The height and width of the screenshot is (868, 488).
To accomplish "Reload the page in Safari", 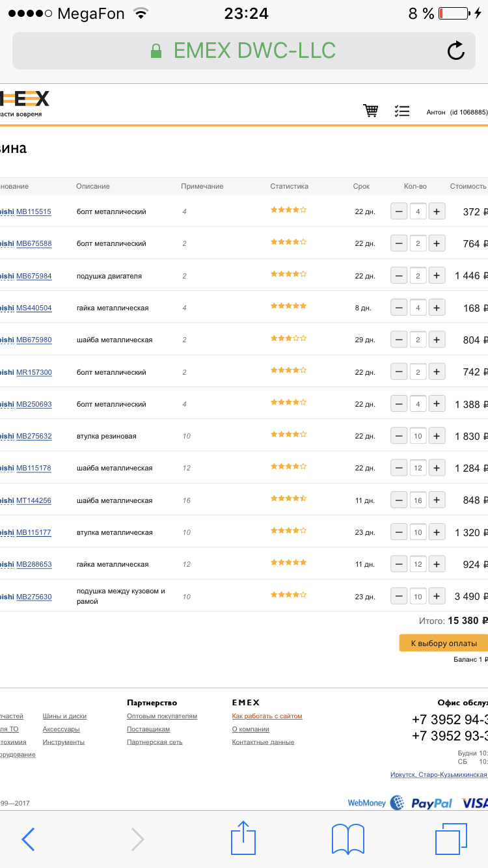I will (x=456, y=51).
